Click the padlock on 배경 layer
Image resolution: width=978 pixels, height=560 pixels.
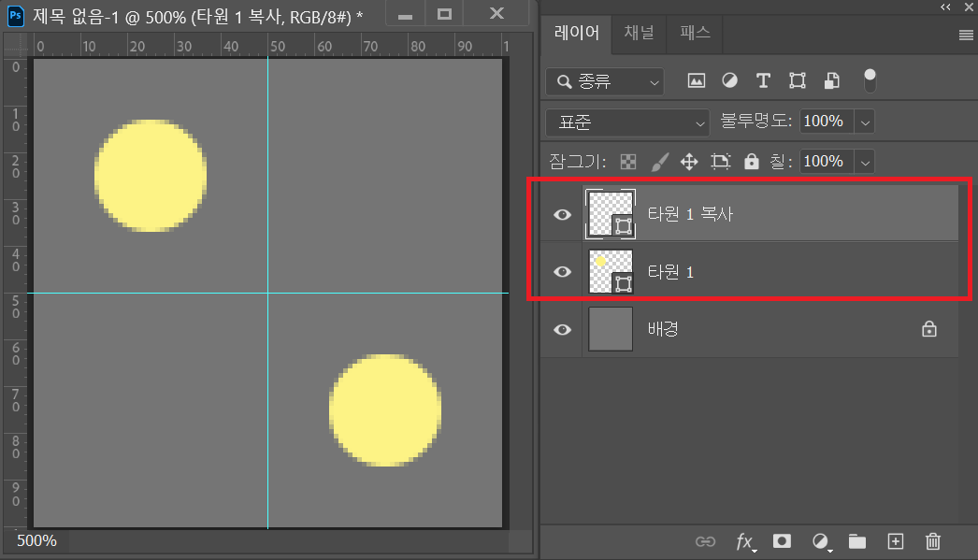coord(928,329)
